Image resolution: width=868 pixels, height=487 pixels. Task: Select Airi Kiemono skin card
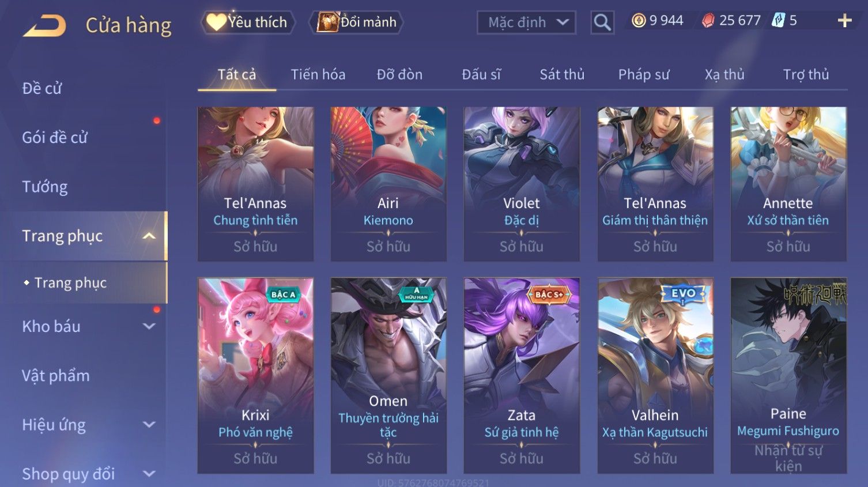388,184
